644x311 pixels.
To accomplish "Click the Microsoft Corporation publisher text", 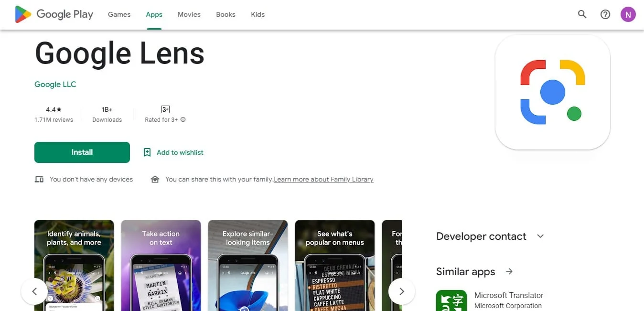I will [508, 306].
